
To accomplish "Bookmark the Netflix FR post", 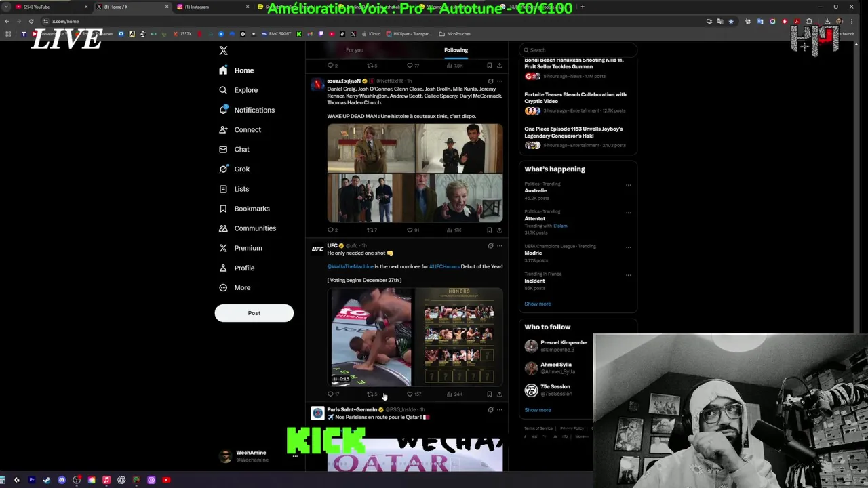I will [490, 230].
